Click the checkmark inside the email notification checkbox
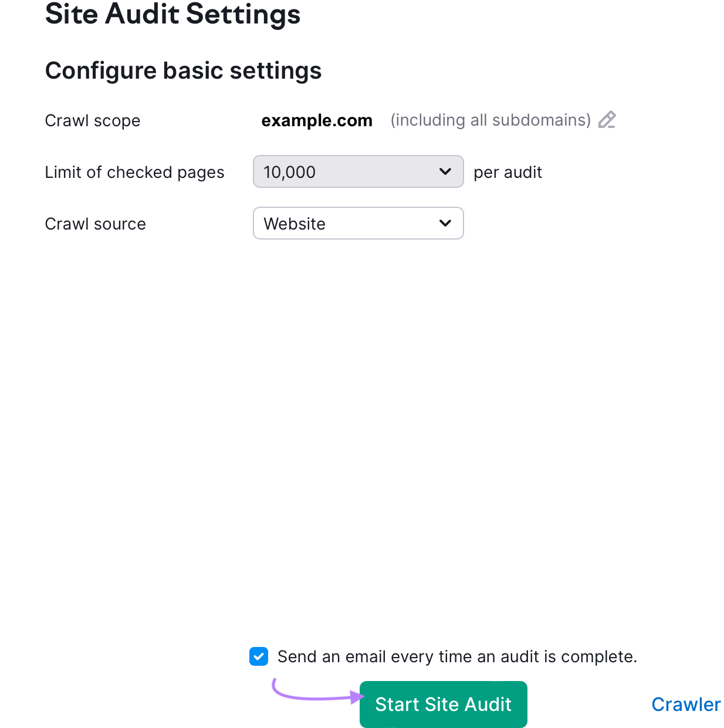Screen dimensions: 724x728 (x=258, y=656)
